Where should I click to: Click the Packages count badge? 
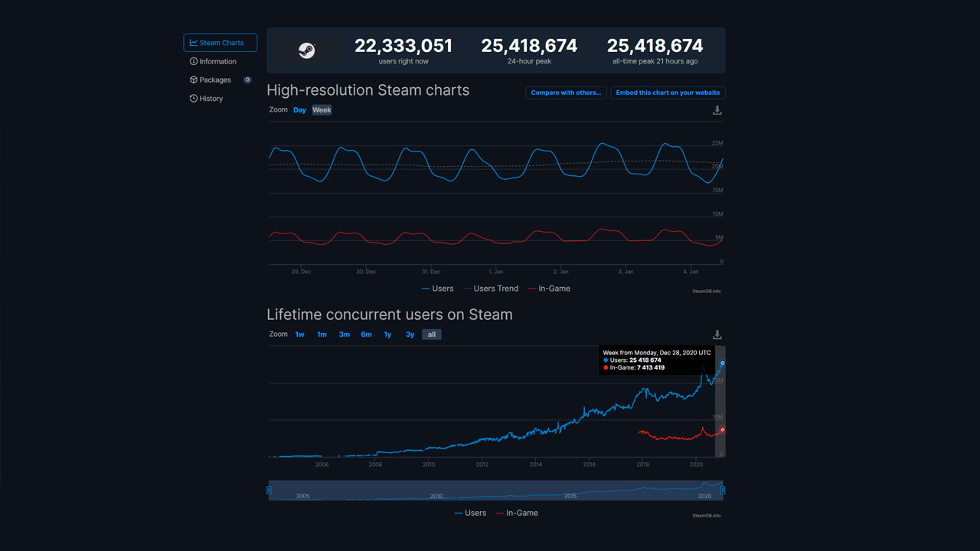(247, 80)
